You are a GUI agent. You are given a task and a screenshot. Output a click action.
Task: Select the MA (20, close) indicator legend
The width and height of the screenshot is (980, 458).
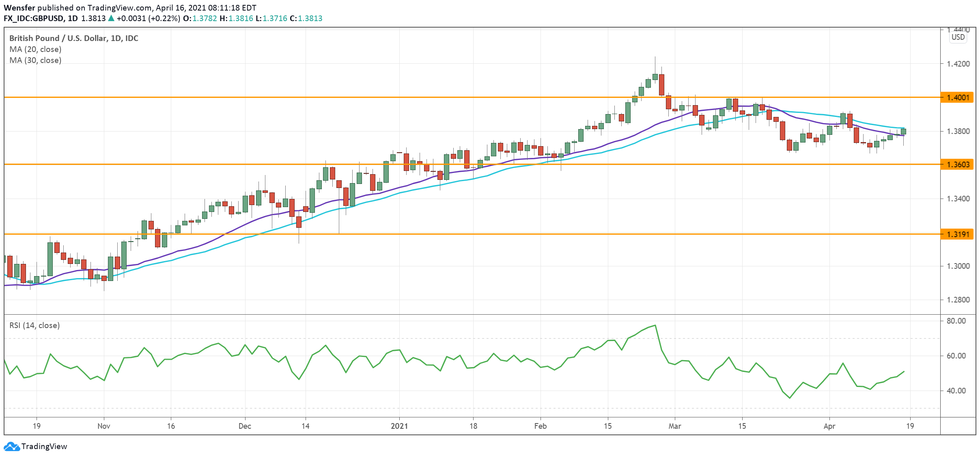tap(35, 49)
